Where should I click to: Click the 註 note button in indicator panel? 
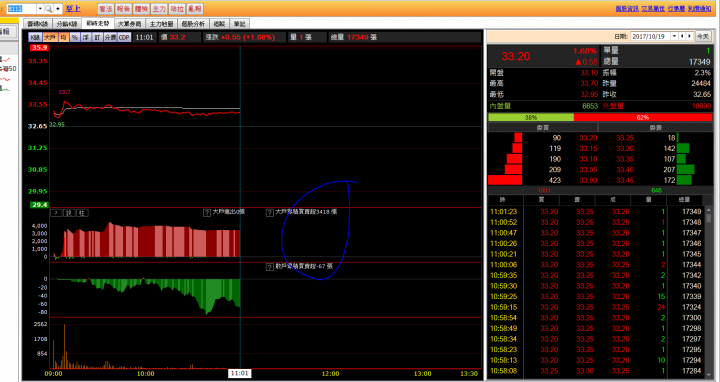82,213
